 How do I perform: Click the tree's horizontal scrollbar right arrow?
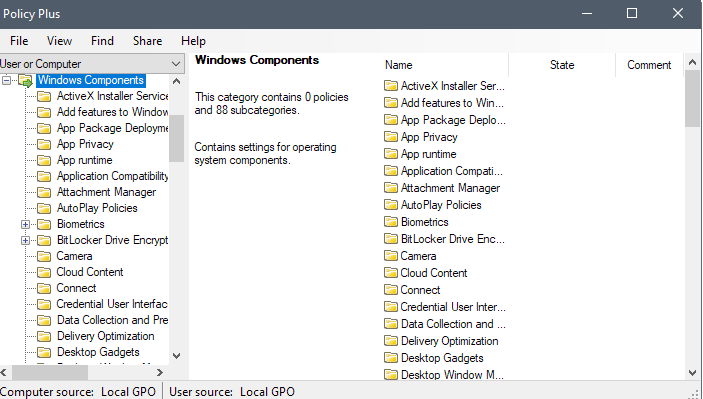[160, 372]
